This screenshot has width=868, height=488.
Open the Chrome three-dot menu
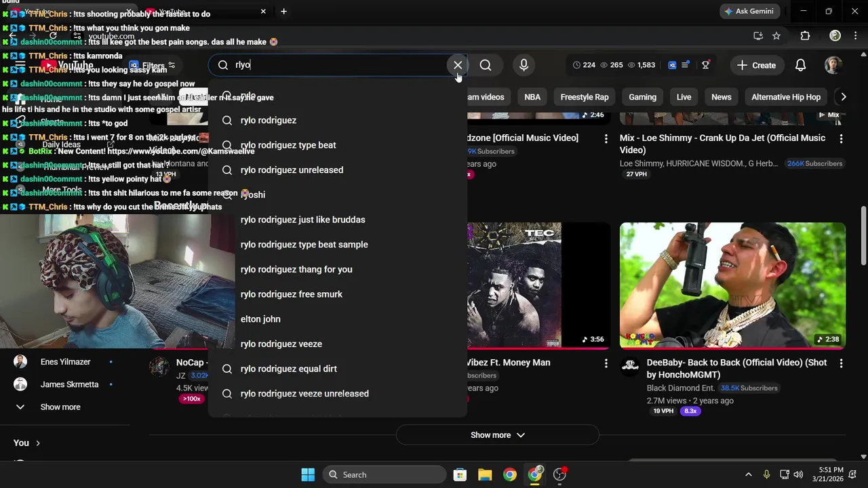pyautogui.click(x=856, y=36)
